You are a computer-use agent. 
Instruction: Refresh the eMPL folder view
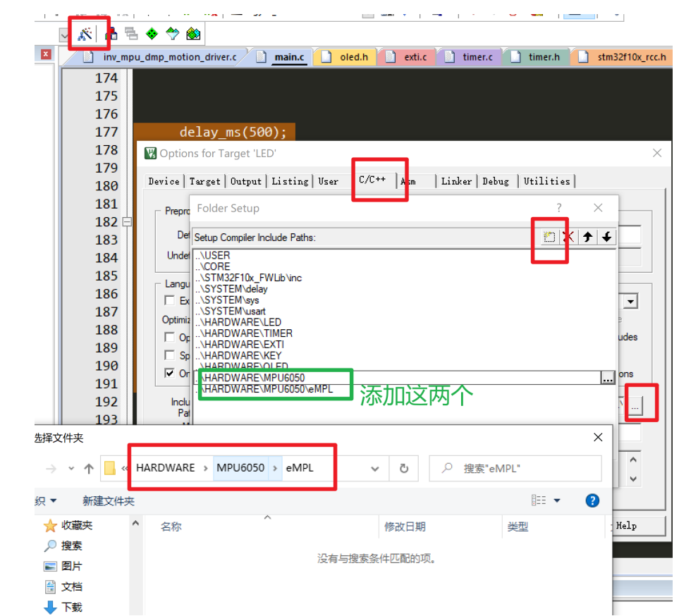click(404, 469)
